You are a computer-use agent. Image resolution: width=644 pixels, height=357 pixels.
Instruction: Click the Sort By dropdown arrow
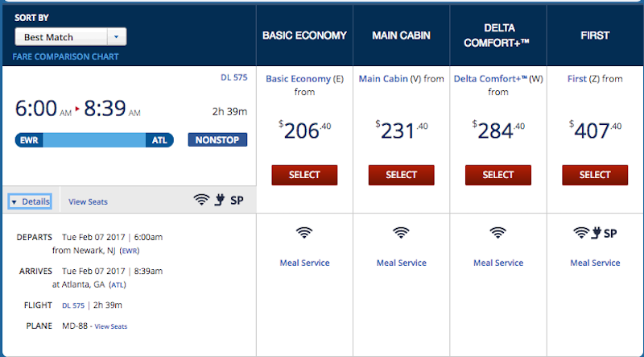117,37
